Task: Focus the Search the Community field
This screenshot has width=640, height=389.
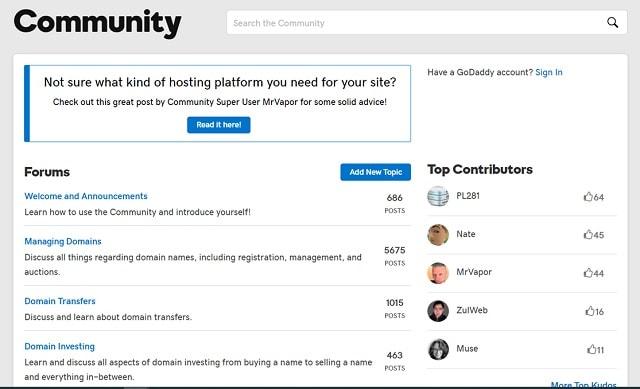Action: tap(427, 23)
